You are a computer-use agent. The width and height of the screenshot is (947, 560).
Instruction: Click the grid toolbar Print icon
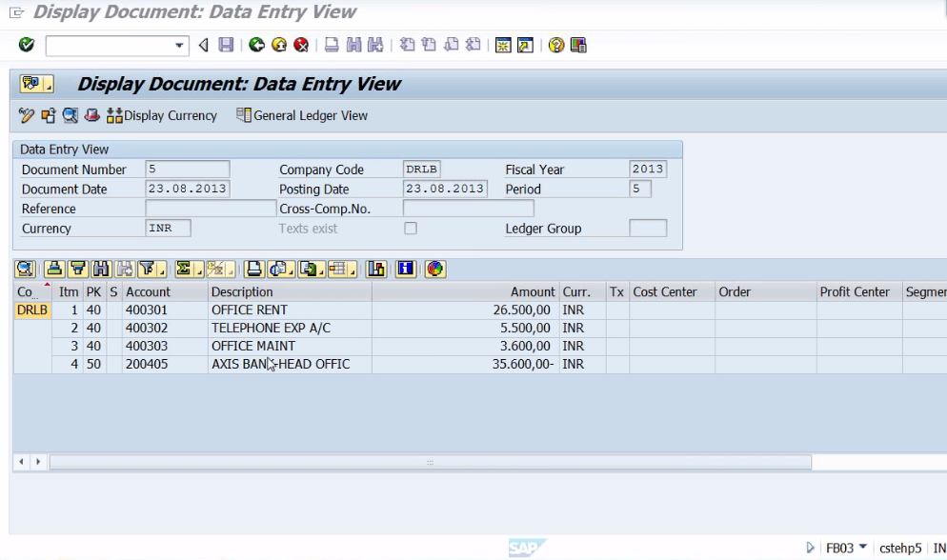click(253, 270)
